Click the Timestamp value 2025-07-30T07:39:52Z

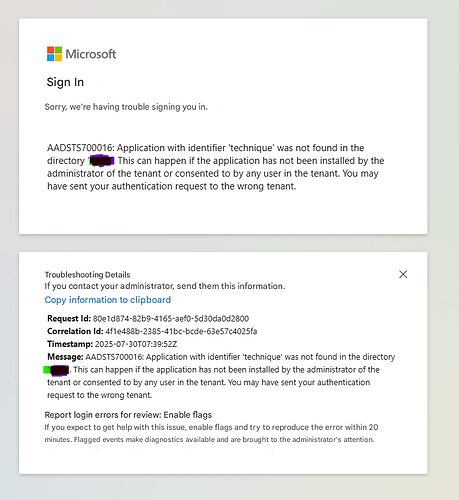(136, 344)
